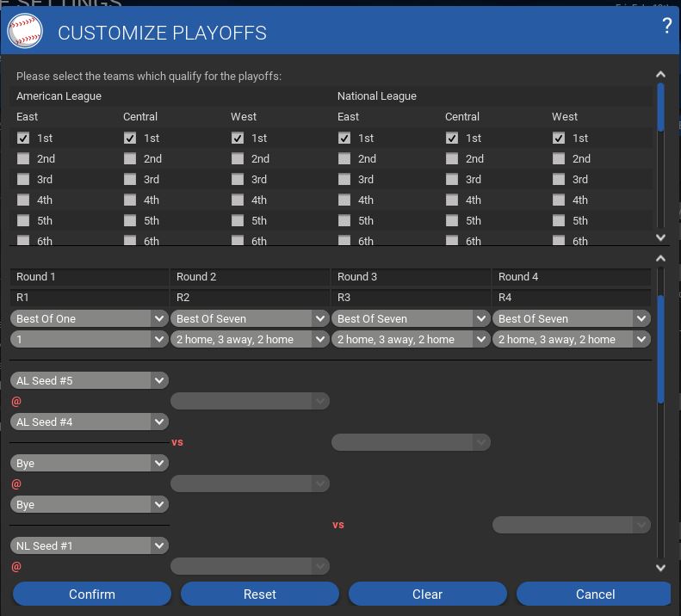Click the Reset button
Screen dimensions: 681x616
point(259,594)
